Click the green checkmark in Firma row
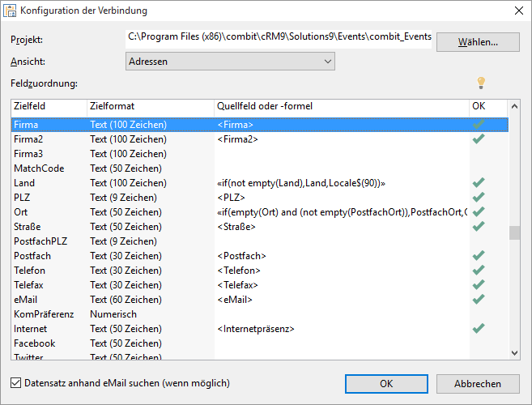Screen dimensions: 532x405 coord(479,125)
